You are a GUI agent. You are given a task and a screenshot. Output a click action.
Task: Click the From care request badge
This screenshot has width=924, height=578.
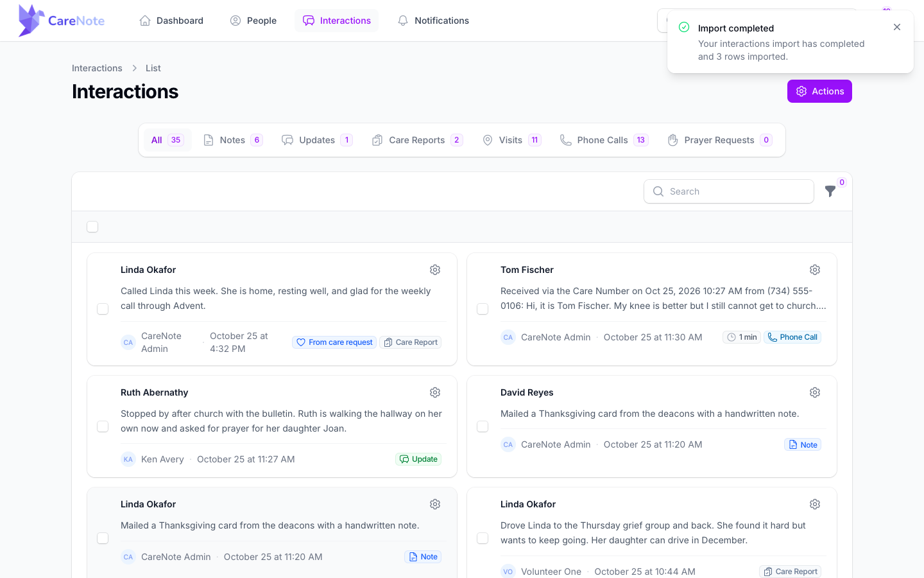coord(334,342)
